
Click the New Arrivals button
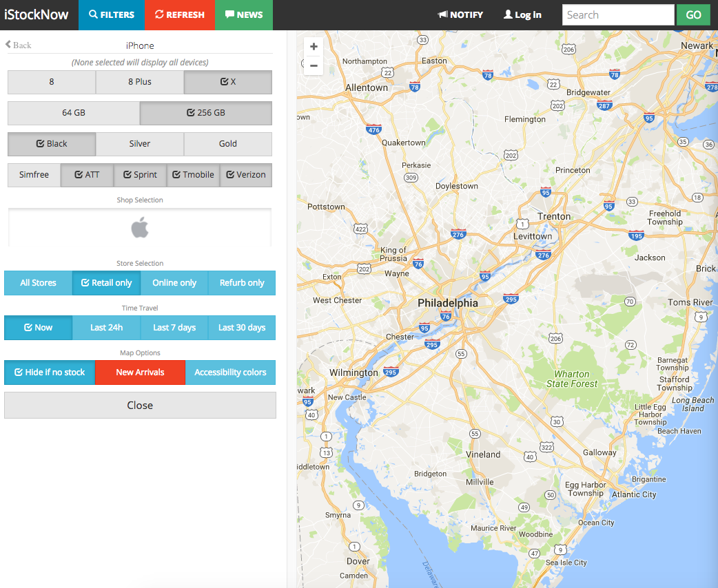tap(140, 372)
